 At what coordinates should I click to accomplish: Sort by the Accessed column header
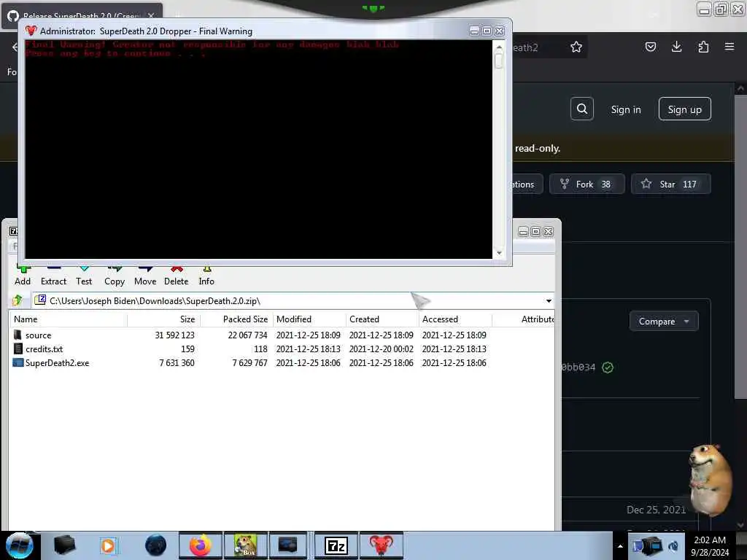point(455,319)
